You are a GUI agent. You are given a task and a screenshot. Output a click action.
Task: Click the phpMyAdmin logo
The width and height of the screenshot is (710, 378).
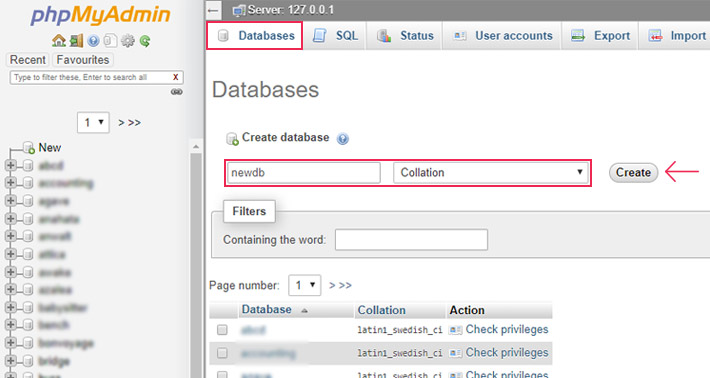101,15
